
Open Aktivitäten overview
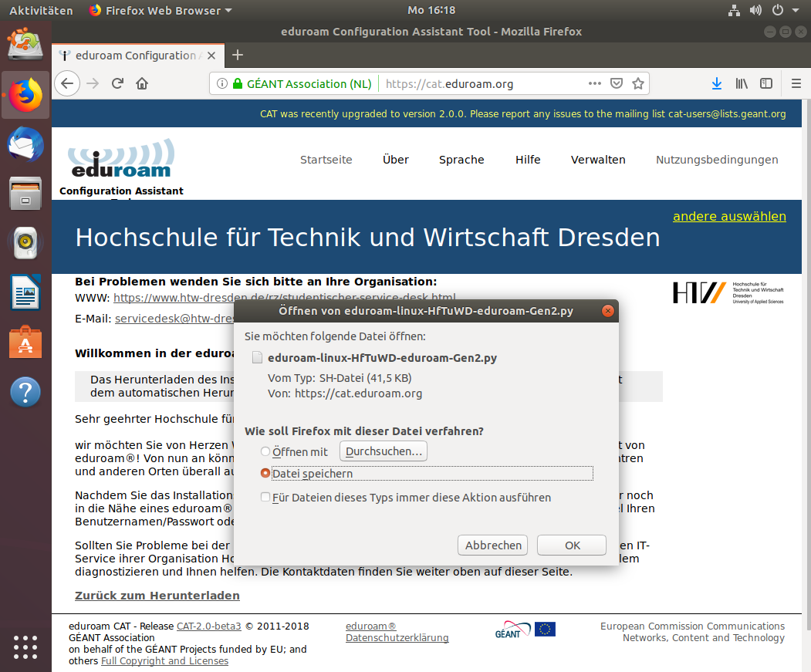41,10
